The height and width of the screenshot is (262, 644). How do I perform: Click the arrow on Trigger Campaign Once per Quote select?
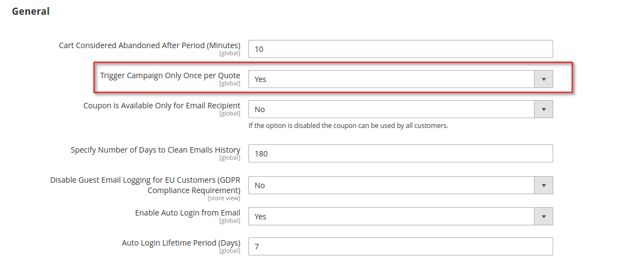[543, 79]
